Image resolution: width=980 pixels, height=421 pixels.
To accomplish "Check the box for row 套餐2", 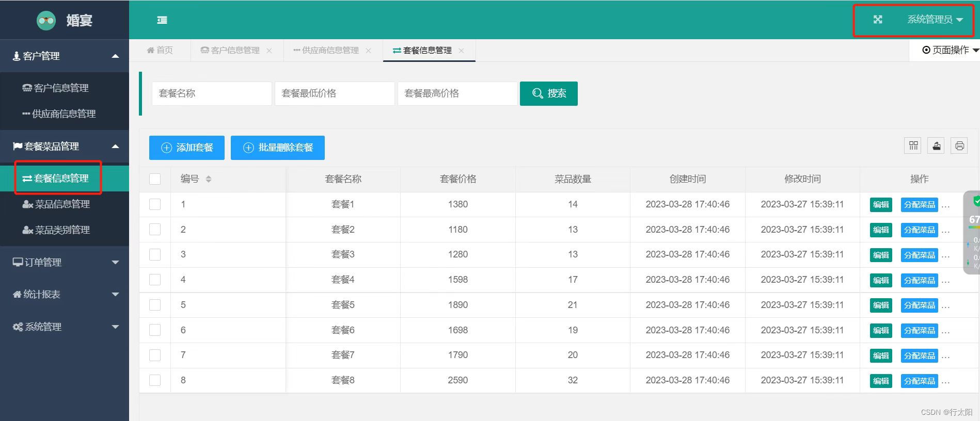I will [155, 230].
